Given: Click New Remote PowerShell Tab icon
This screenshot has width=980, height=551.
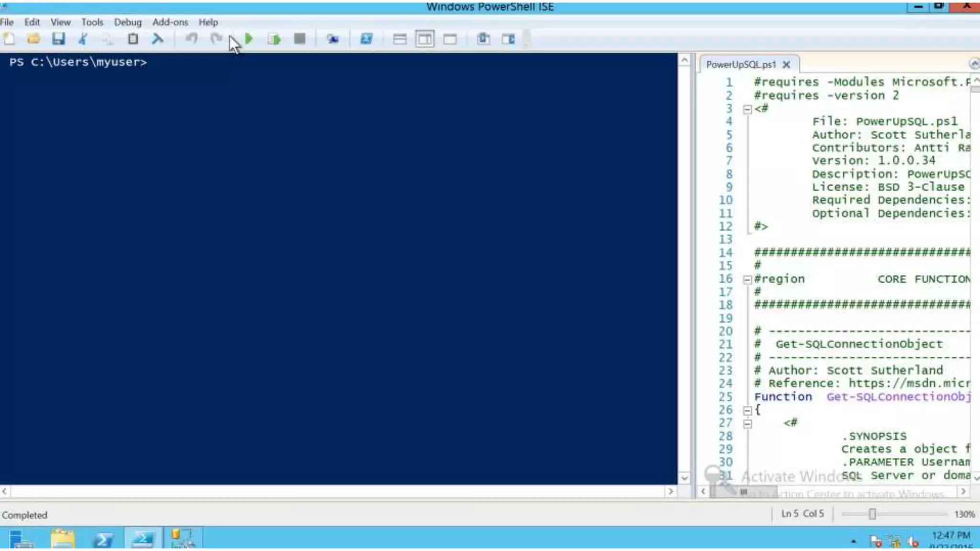Looking at the screenshot, I should tap(333, 39).
